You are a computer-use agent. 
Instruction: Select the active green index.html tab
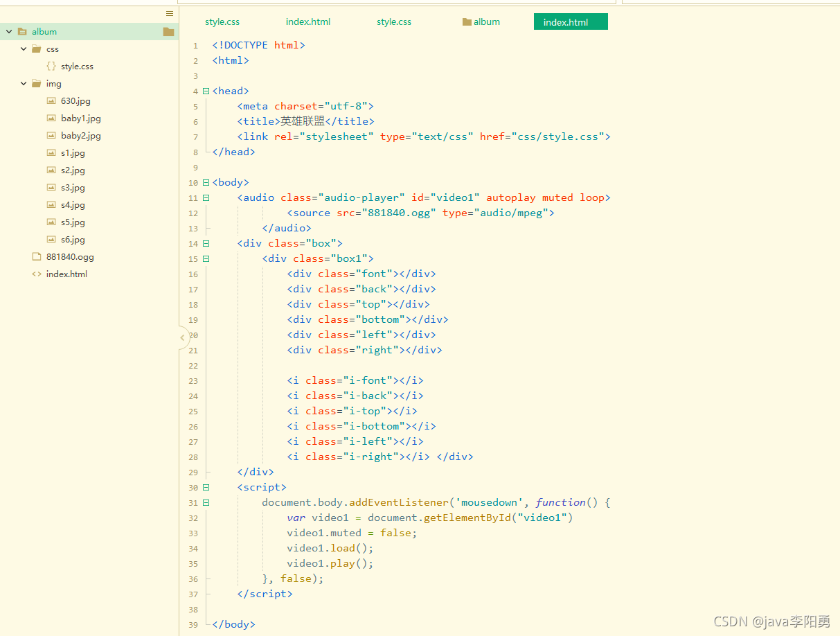571,22
